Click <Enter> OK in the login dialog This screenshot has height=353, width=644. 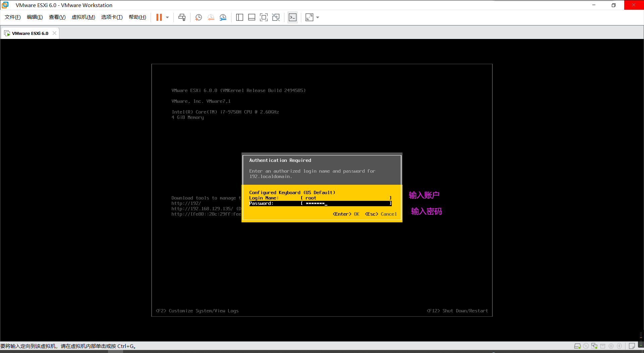click(x=346, y=214)
